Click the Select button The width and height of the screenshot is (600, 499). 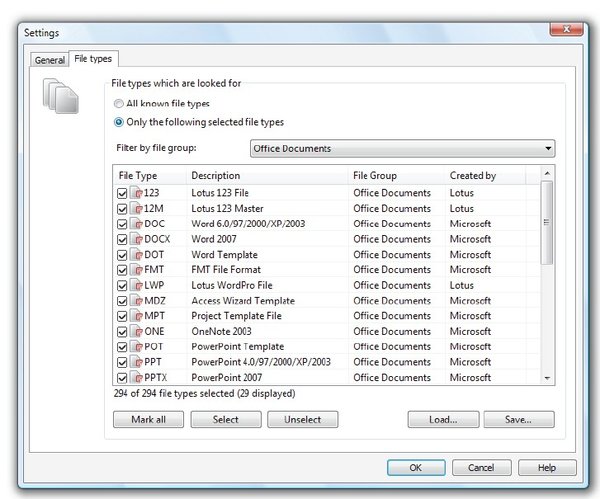click(x=226, y=420)
